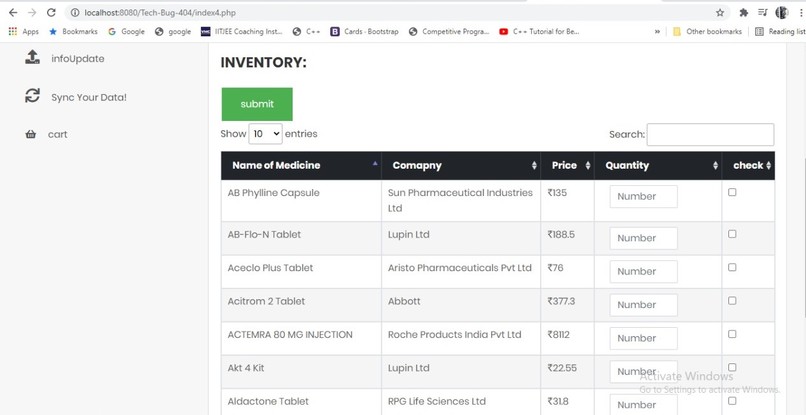Image resolution: width=806 pixels, height=415 pixels.
Task: Open Competitive Progra... bookmark
Action: [x=449, y=31]
